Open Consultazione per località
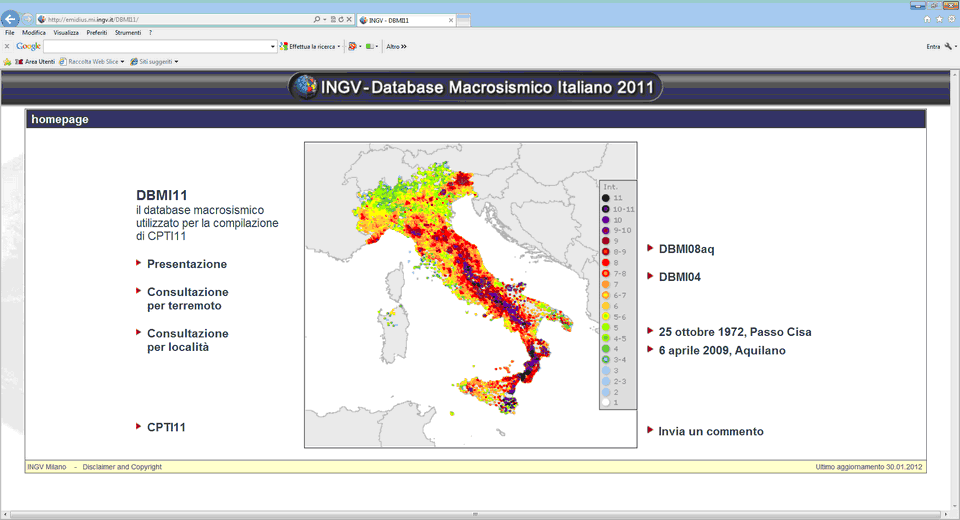Screen dimensions: 960x520 tap(187, 340)
